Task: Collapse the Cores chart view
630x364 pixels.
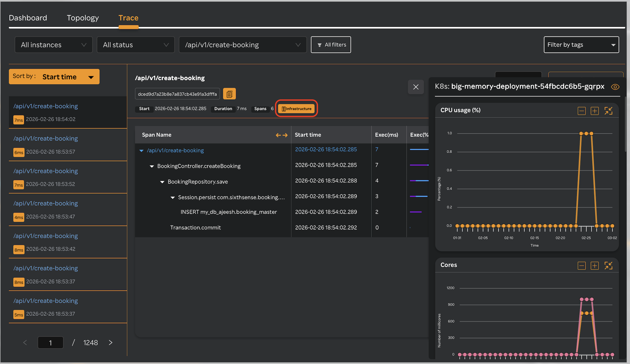Action: 608,265
